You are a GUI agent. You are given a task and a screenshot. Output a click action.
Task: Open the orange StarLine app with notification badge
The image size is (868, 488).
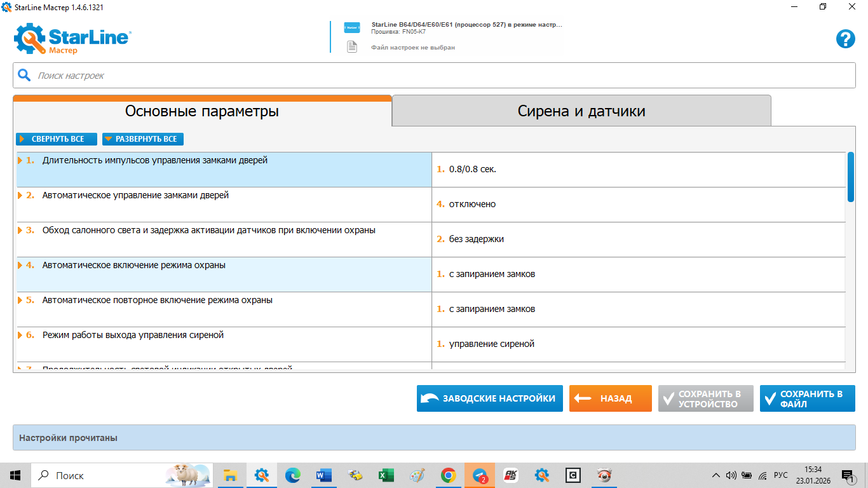click(480, 475)
